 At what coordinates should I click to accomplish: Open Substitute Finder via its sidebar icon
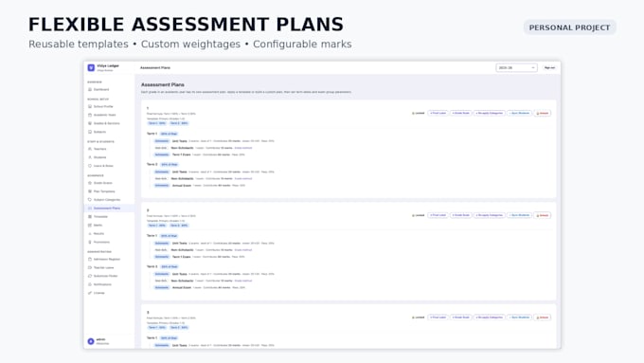pyautogui.click(x=90, y=276)
